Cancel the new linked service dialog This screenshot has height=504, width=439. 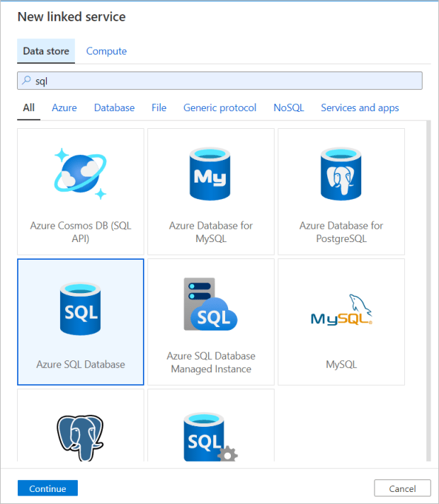coord(402,488)
